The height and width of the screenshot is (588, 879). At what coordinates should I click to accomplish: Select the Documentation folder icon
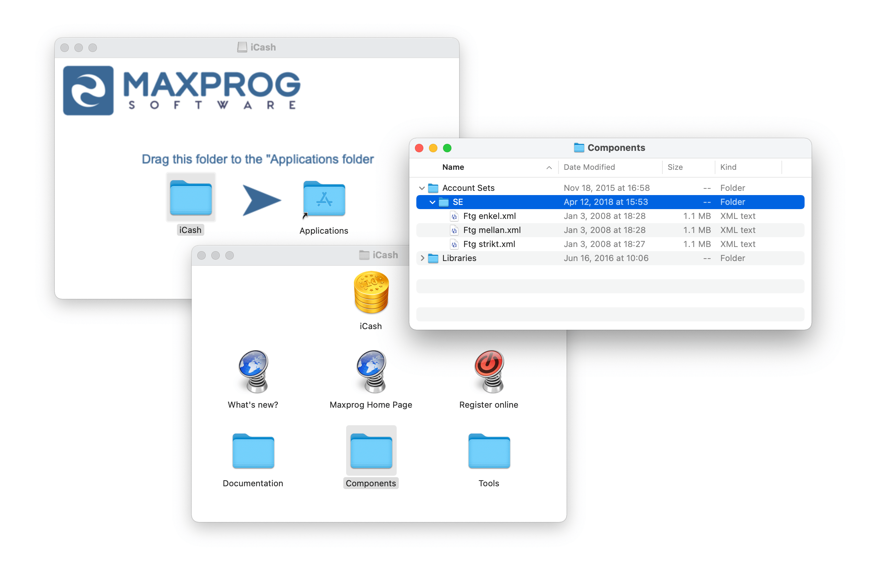[253, 451]
